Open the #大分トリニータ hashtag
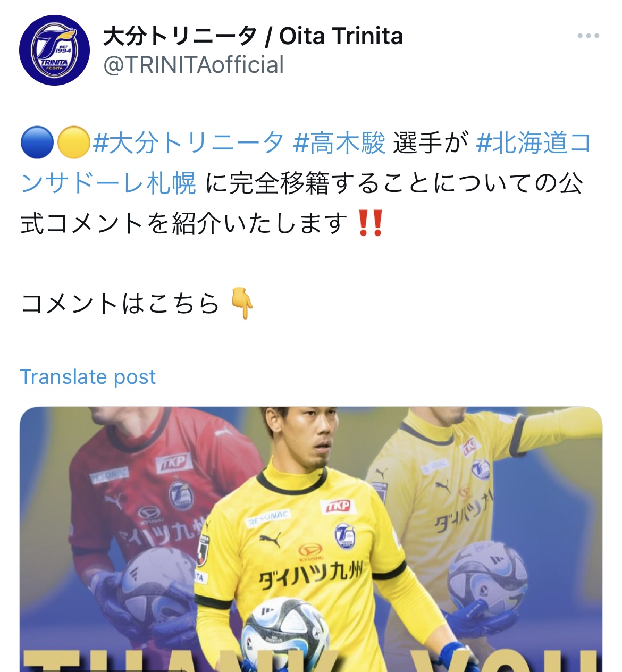The height and width of the screenshot is (672, 622). click(x=188, y=143)
